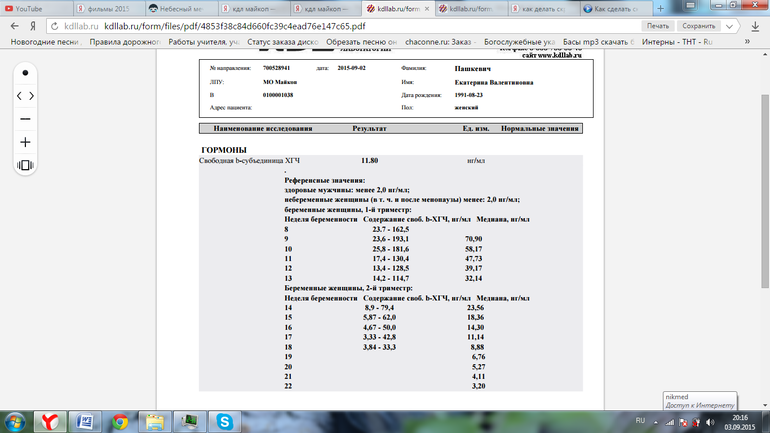Click the zoom out minus button
Screen dimensions: 770x433
coord(26,119)
